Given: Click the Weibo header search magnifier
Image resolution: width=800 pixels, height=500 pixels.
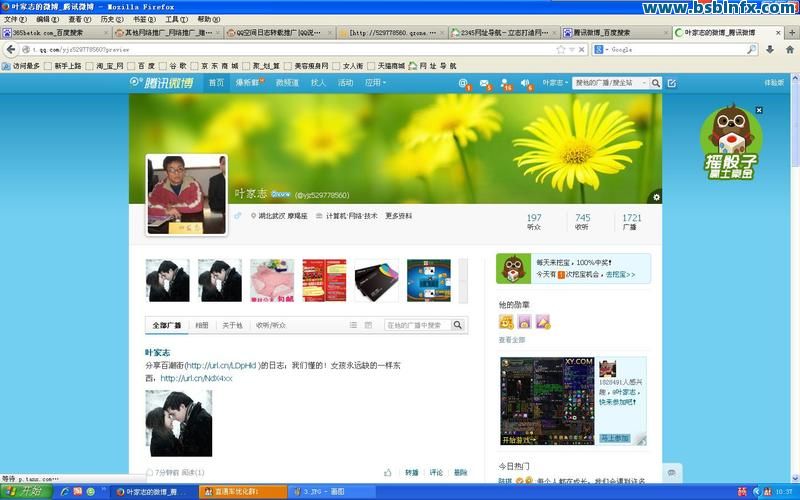Looking at the screenshot, I should click(656, 83).
